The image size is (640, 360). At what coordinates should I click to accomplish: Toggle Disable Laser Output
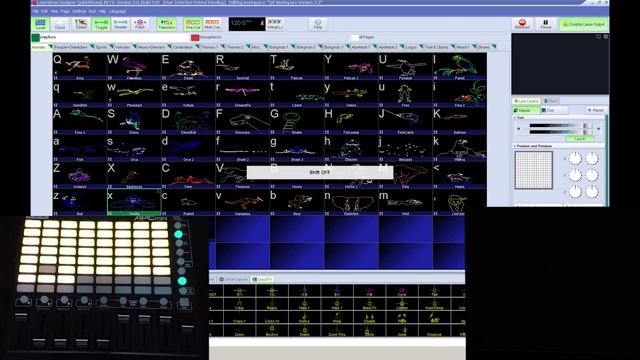tap(583, 24)
